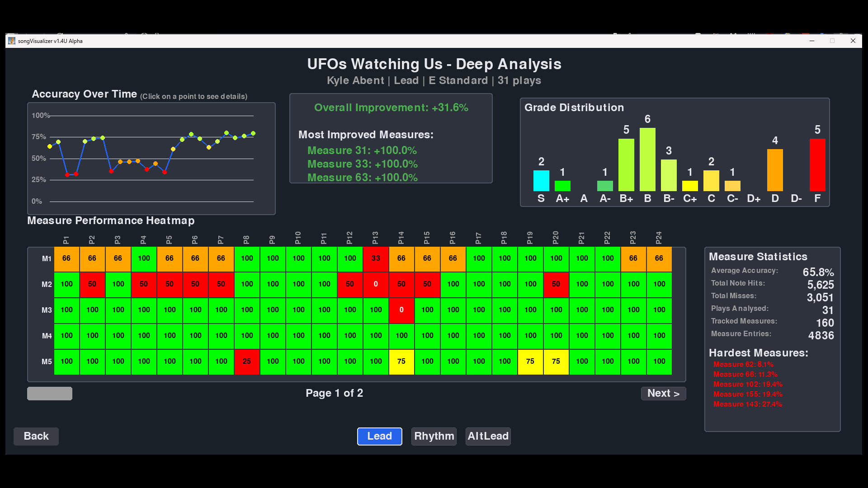Click Next to open page 2 of heatmap
The width and height of the screenshot is (868, 488).
(663, 393)
